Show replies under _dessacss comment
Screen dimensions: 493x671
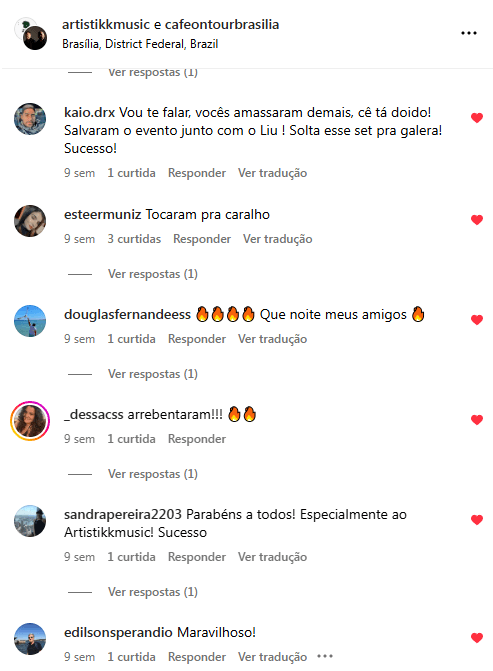point(153,474)
